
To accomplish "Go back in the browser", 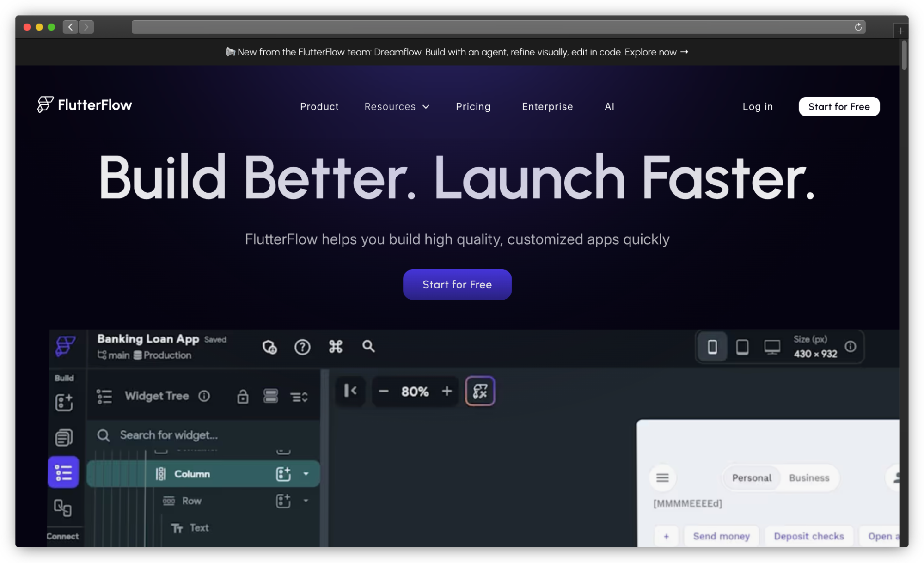I will click(x=70, y=27).
